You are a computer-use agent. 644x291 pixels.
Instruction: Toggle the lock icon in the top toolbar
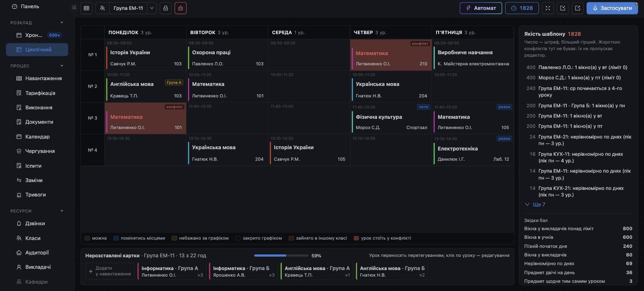[166, 8]
